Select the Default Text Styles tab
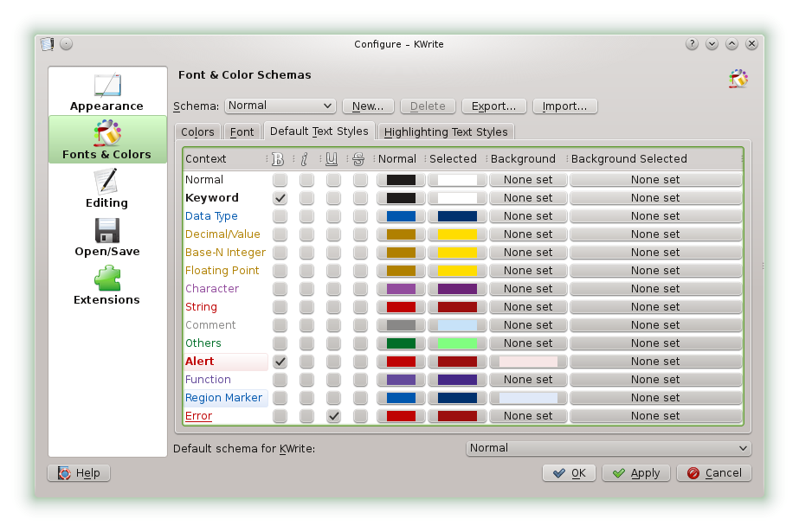Image resolution: width=799 pixels, height=532 pixels. [319, 131]
